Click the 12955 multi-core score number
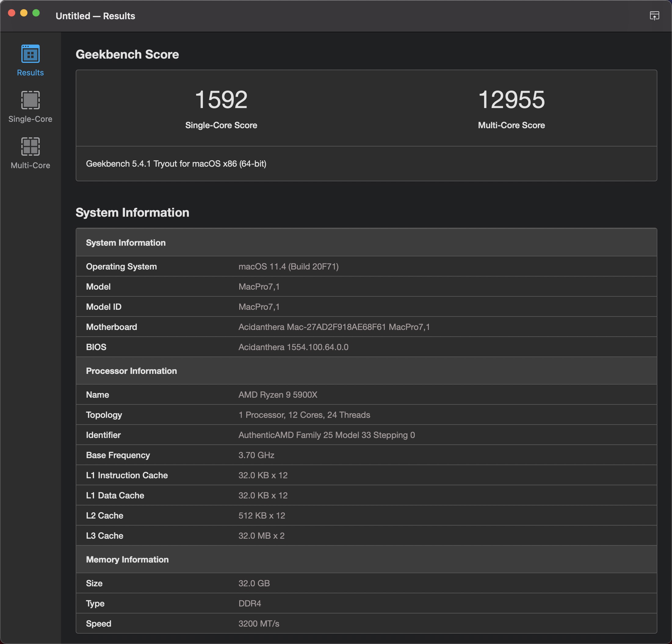672x644 pixels. click(x=511, y=100)
